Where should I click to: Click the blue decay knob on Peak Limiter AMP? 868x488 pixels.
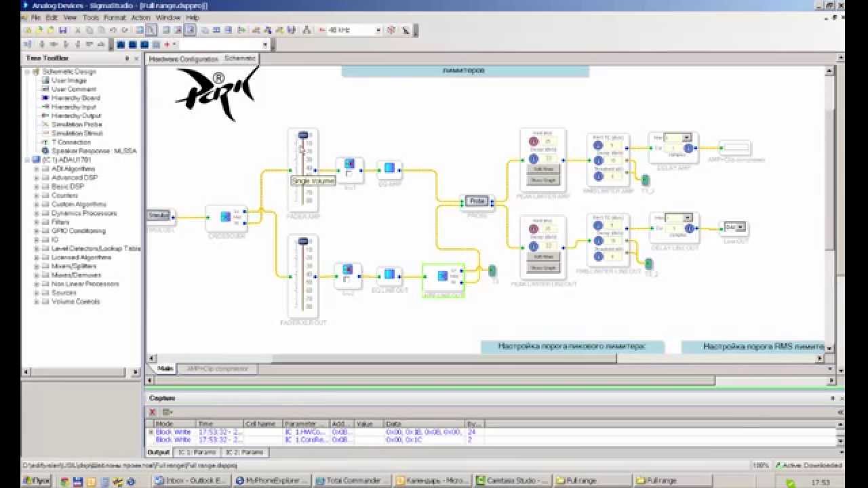(533, 159)
